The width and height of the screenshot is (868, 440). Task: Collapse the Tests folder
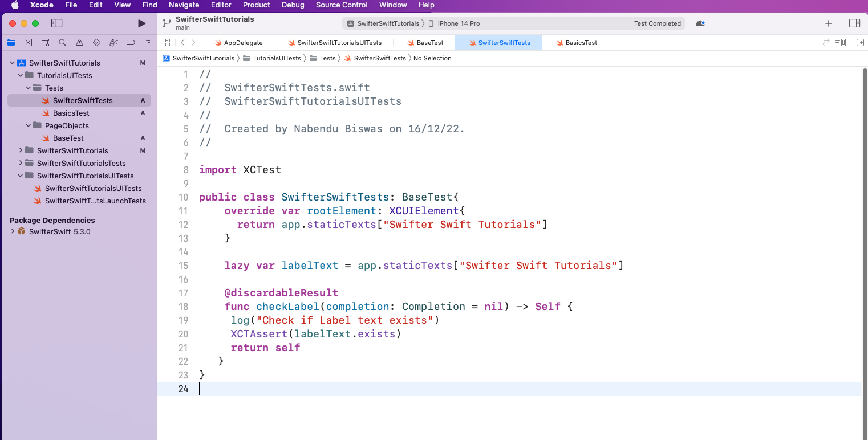coord(28,88)
